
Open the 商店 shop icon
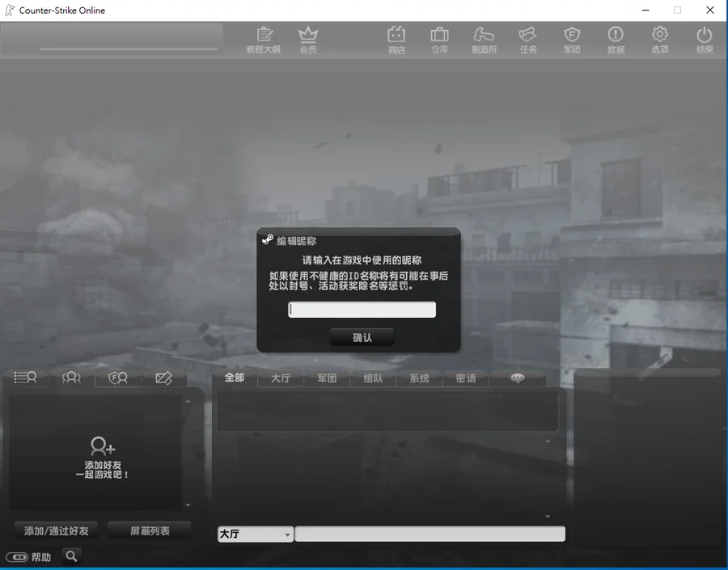click(x=396, y=40)
